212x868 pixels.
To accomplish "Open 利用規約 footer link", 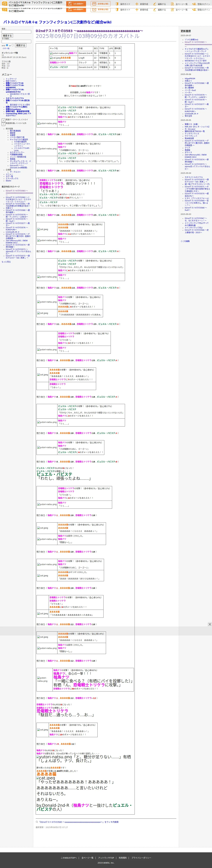I will tap(123, 858).
